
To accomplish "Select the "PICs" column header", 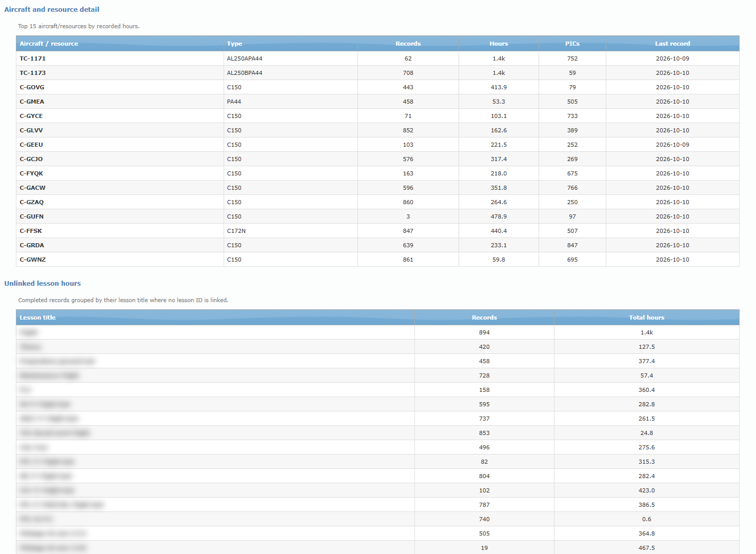I will tap(572, 44).
